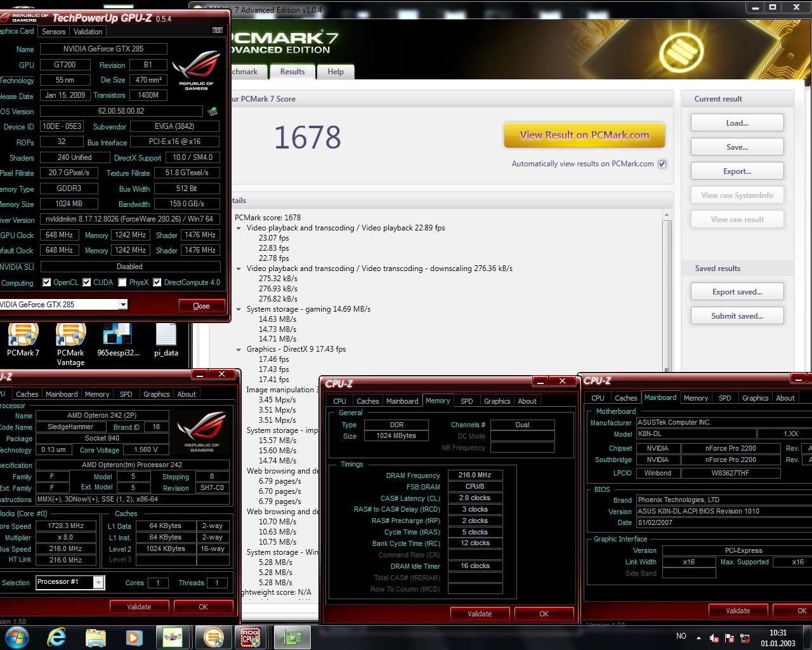Screen dimensions: 812x650
Task: Toggle the DirectCompute 4.0 checkbox
Action: point(157,282)
